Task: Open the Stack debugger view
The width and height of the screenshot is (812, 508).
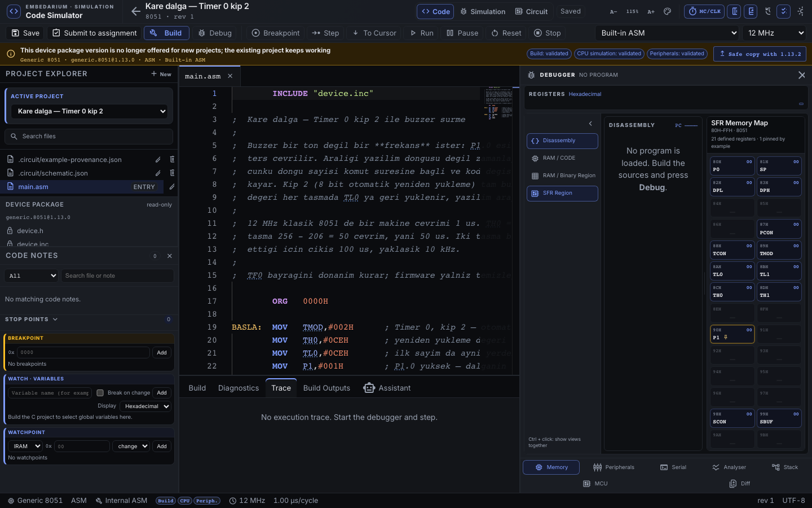Action: [x=785, y=467]
